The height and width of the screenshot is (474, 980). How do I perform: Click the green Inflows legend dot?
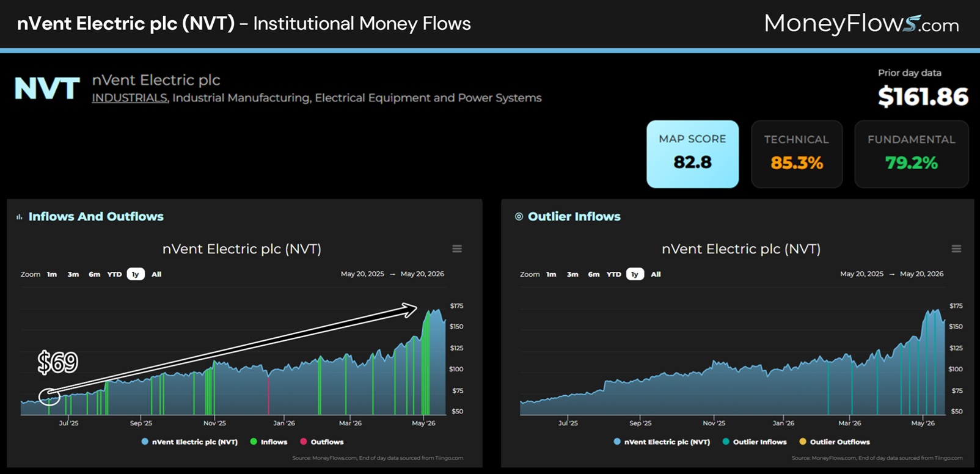(254, 442)
